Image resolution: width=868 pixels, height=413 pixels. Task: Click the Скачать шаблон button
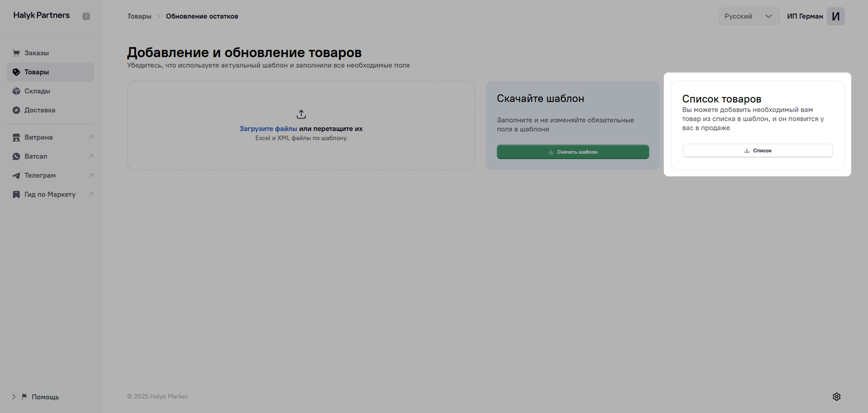pyautogui.click(x=573, y=152)
